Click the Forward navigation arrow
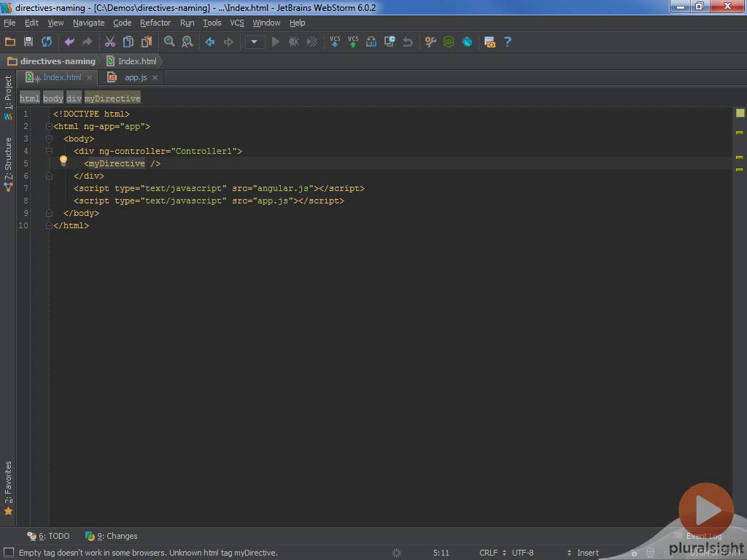 [x=228, y=42]
